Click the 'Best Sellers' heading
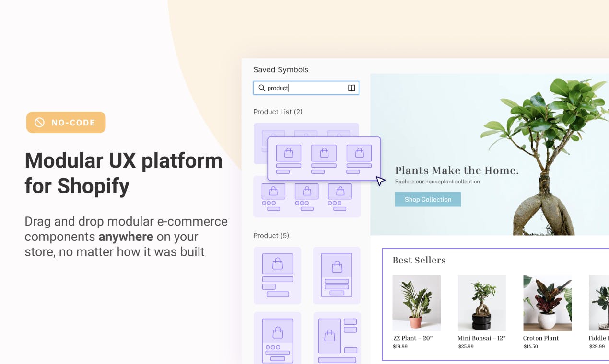 pos(419,260)
